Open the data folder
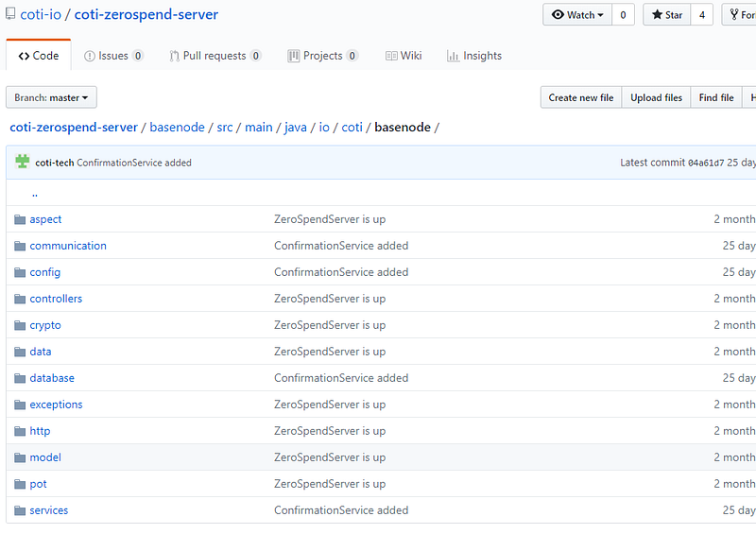756x534 pixels. (41, 352)
